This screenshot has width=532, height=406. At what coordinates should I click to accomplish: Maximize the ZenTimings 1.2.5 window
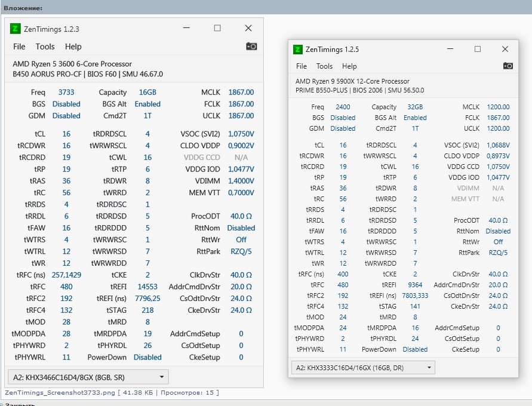478,49
